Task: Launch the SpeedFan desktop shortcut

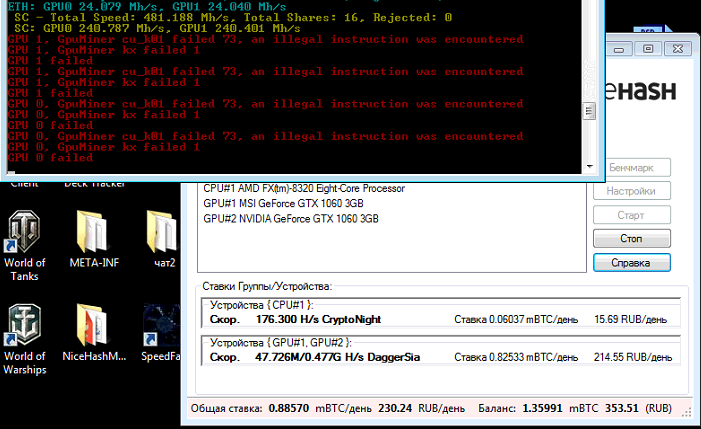Action: tap(161, 332)
